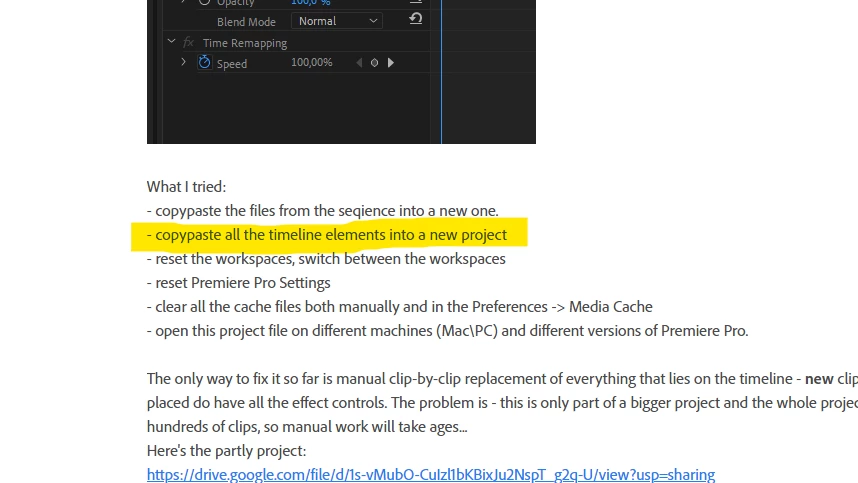Open the Google Drive project link
The width and height of the screenshot is (858, 483).
(431, 474)
